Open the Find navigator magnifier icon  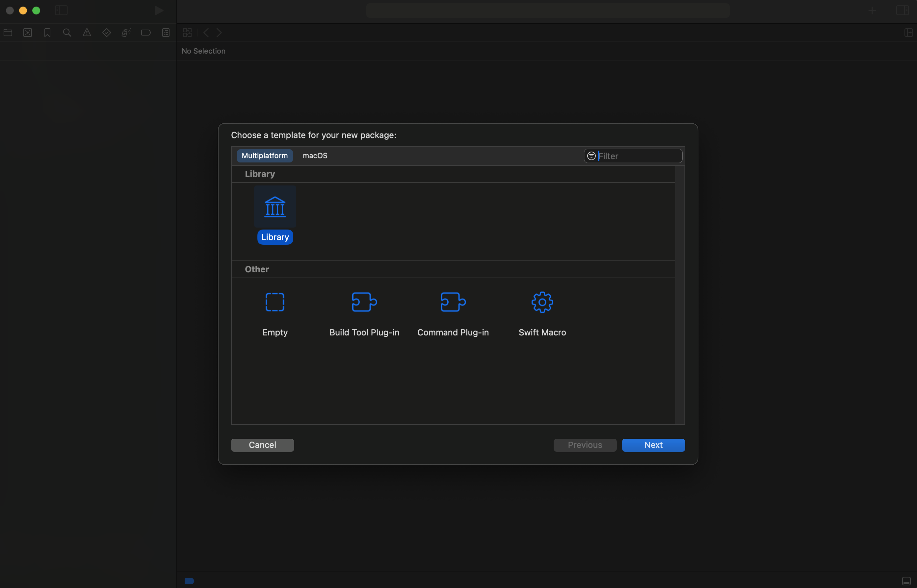[67, 33]
